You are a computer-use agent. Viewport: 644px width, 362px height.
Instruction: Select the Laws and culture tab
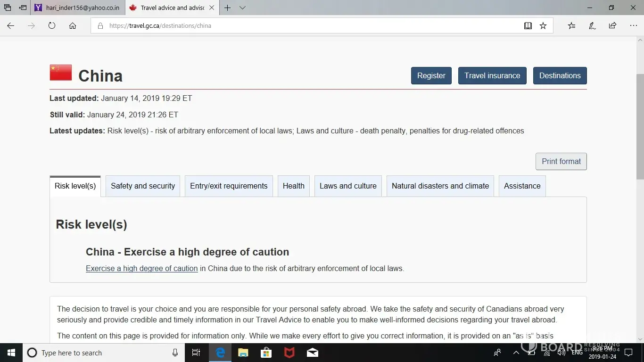click(x=348, y=186)
